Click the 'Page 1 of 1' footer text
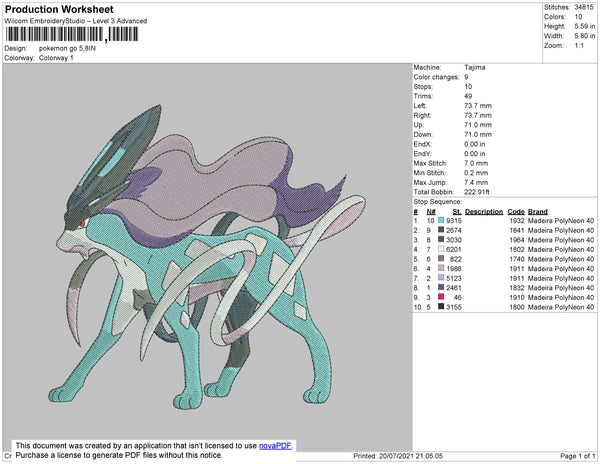The image size is (600, 464). [x=578, y=456]
